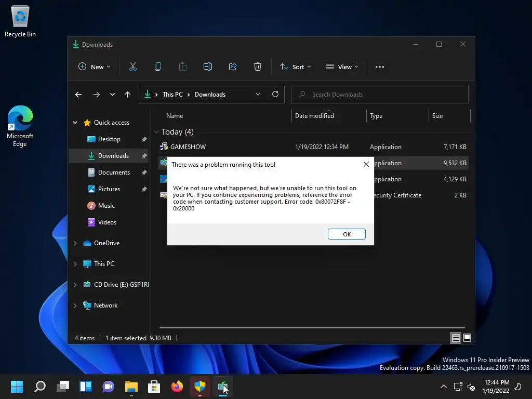532x399 pixels.
Task: Click the network icon in system tray
Action: point(458,387)
